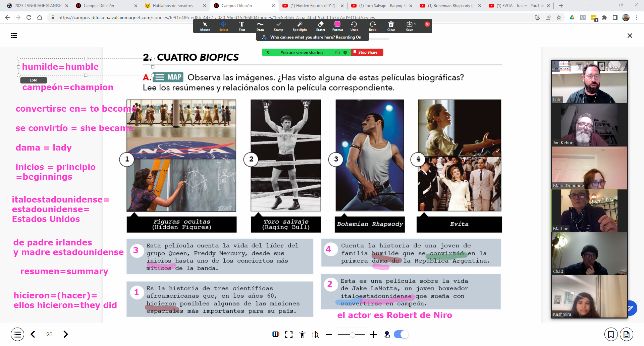Pick the Draw annotation tool
The width and height of the screenshot is (644, 346).
pyautogui.click(x=260, y=26)
